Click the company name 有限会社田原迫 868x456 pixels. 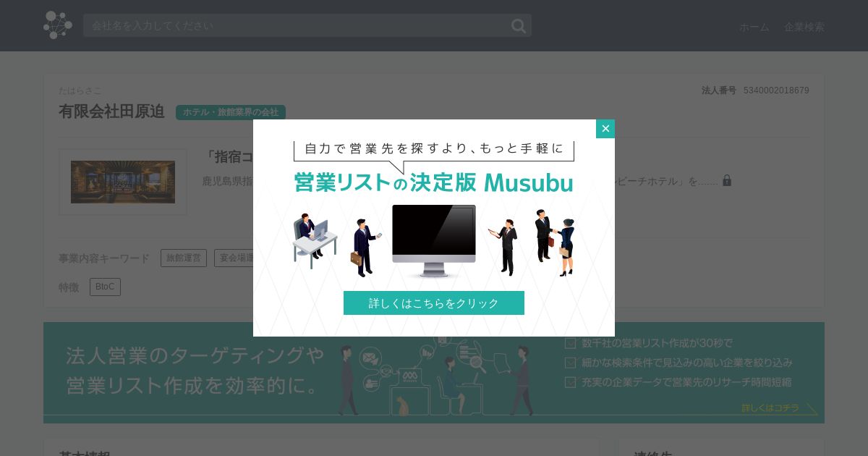[111, 111]
